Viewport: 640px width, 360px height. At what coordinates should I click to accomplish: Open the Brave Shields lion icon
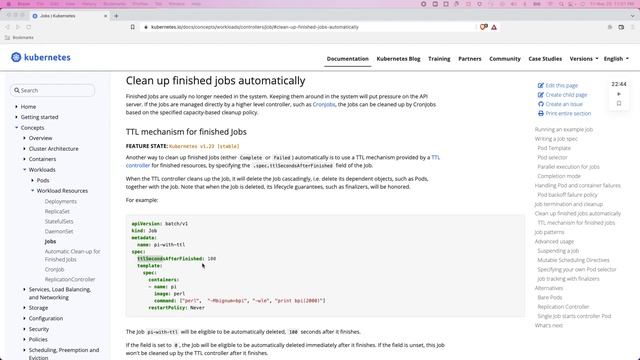[483, 27]
